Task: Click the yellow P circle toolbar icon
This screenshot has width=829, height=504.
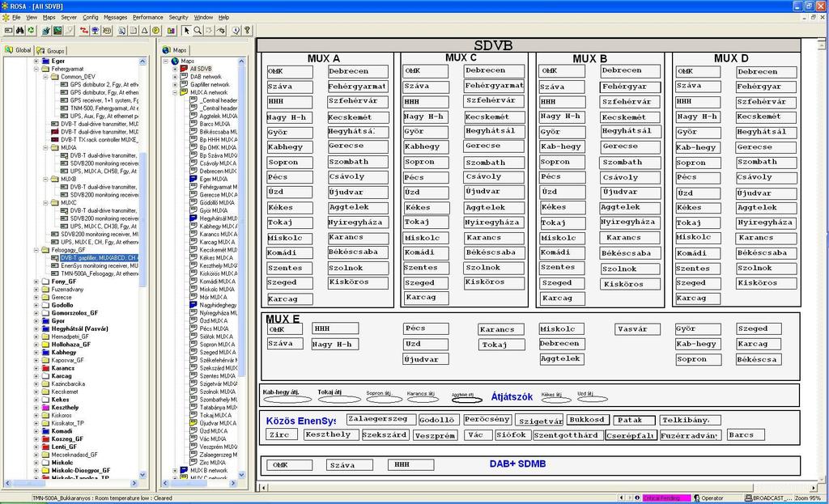Action: click(156, 31)
